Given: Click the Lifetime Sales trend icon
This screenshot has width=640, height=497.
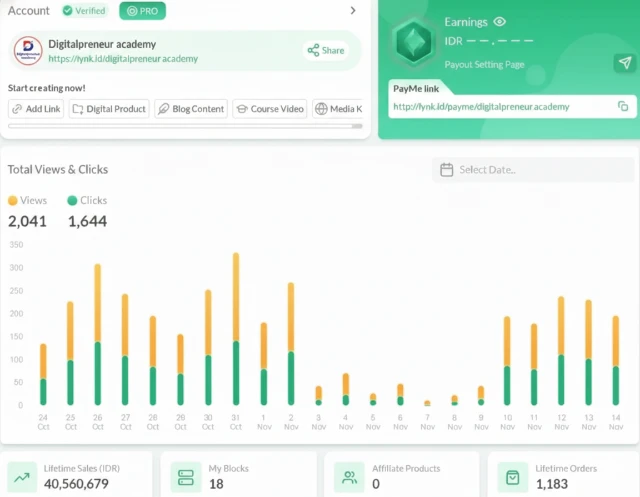Looking at the screenshot, I should 22,477.
